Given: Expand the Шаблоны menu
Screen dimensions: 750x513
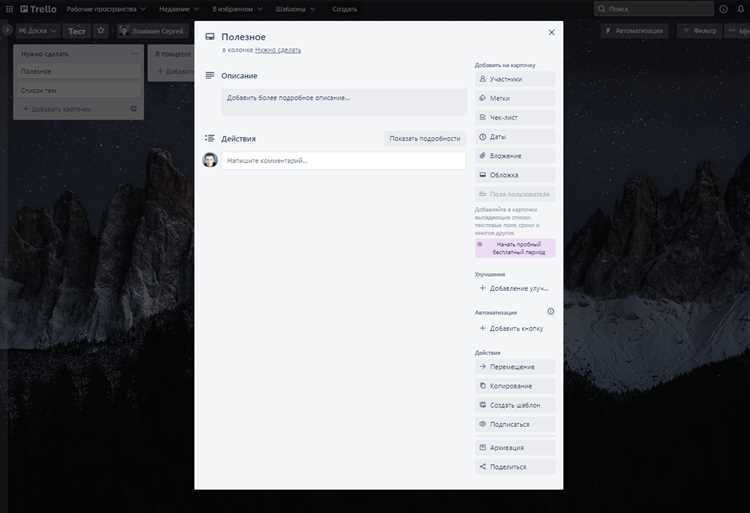Looking at the screenshot, I should pyautogui.click(x=295, y=9).
